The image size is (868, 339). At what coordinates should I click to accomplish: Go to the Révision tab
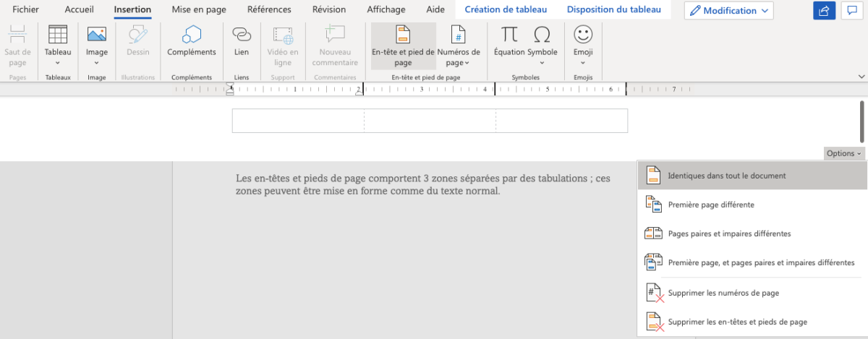point(329,10)
